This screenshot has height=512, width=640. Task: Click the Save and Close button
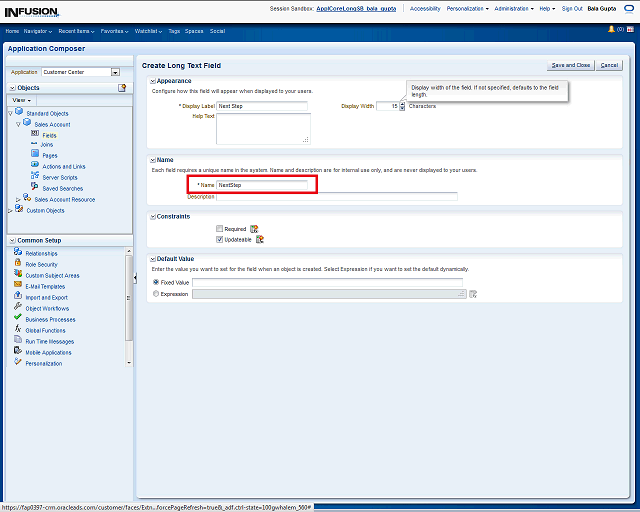(x=571, y=65)
